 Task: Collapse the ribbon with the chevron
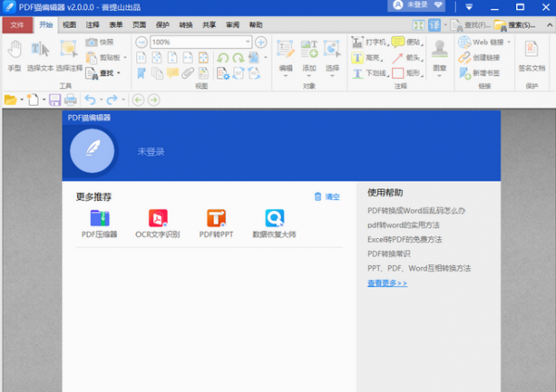[x=550, y=25]
